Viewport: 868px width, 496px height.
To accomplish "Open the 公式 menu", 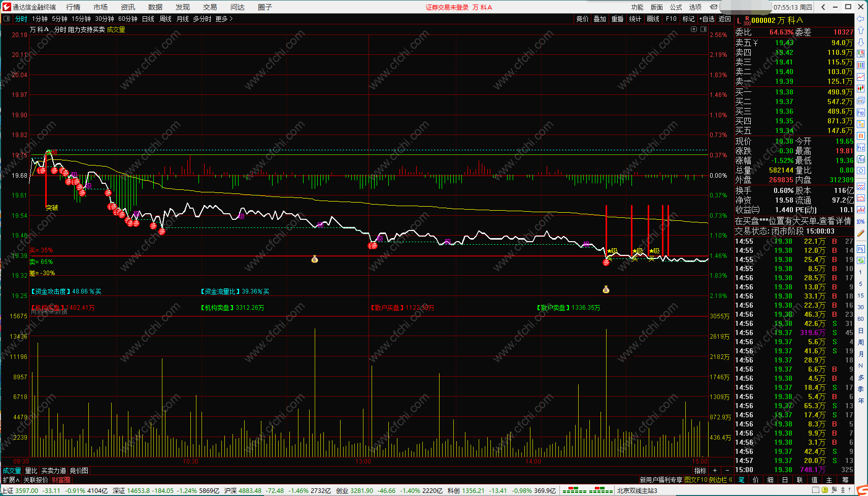I will pos(676,7).
